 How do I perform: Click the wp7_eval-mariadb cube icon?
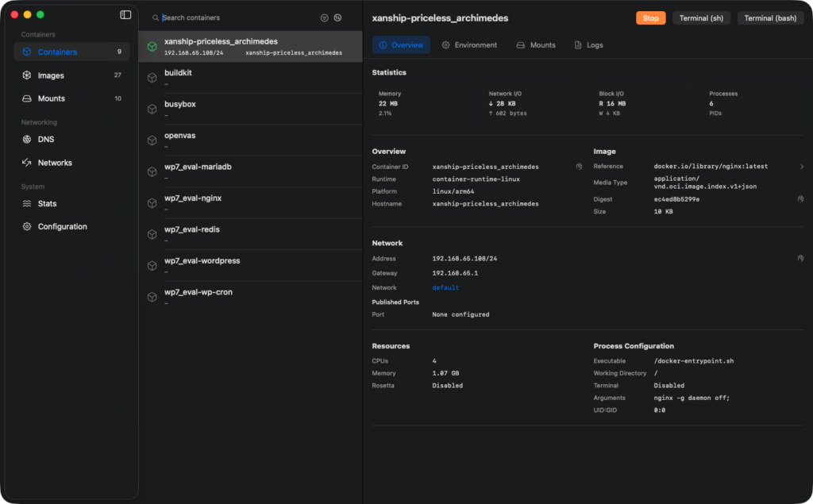click(152, 171)
